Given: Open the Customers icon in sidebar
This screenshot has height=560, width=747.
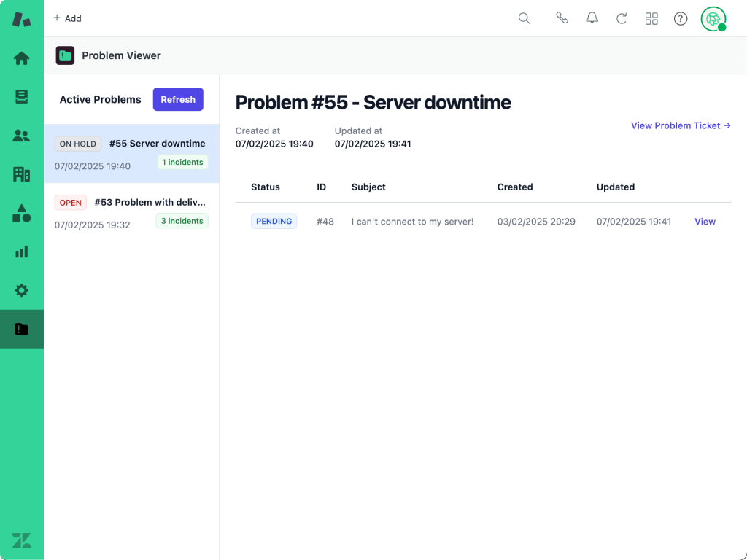Looking at the screenshot, I should point(22,136).
